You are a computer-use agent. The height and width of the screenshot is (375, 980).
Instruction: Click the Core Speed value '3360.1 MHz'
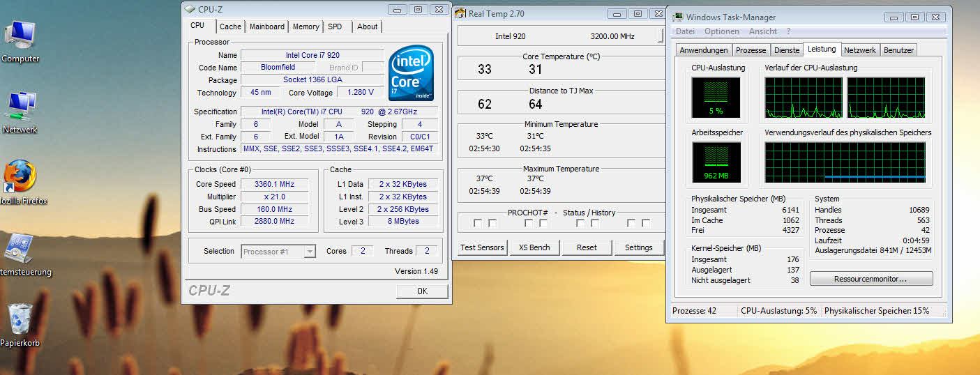coord(275,185)
